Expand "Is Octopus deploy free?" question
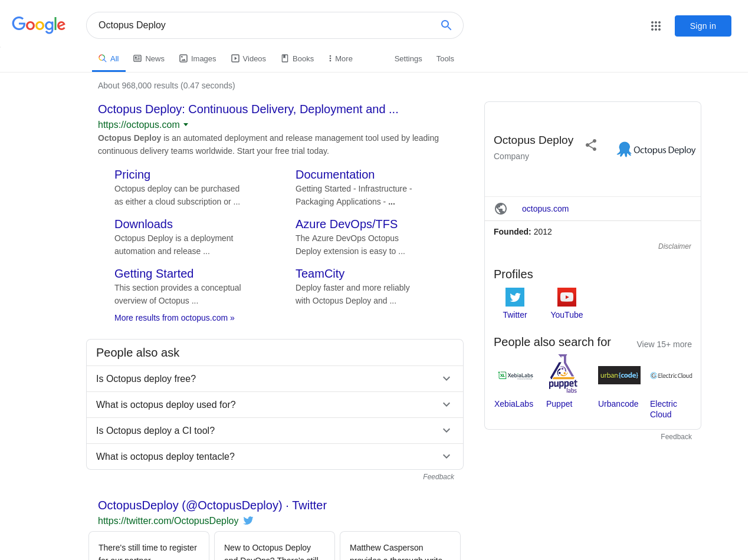 coord(446,379)
